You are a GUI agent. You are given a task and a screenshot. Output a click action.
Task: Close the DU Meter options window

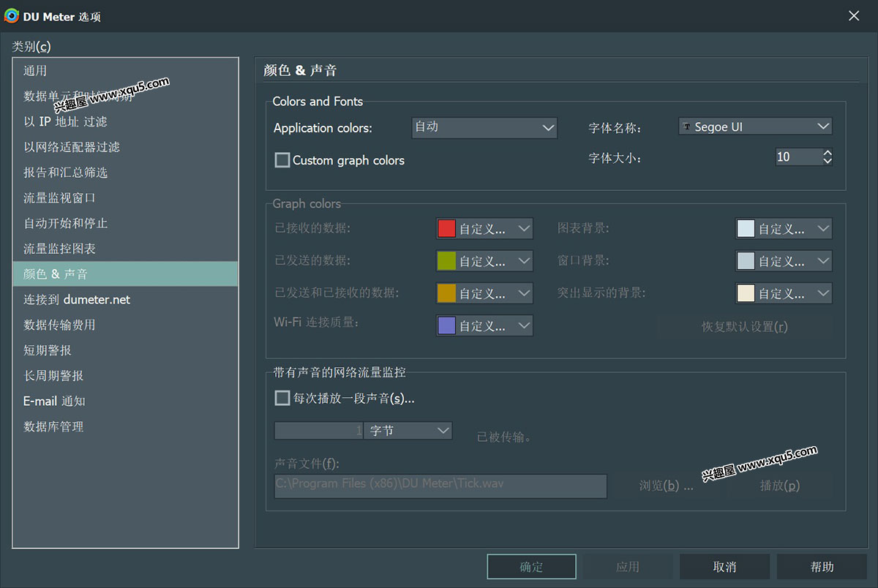[x=853, y=15]
